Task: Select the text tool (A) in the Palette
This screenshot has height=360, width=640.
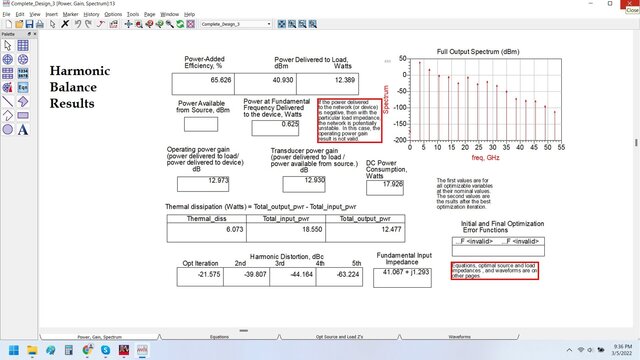Action: point(23,129)
